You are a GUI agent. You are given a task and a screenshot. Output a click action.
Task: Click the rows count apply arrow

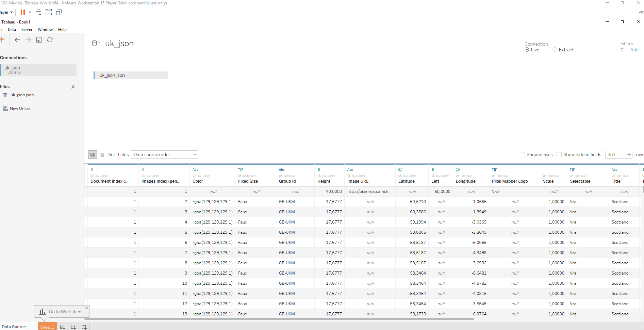(x=629, y=154)
